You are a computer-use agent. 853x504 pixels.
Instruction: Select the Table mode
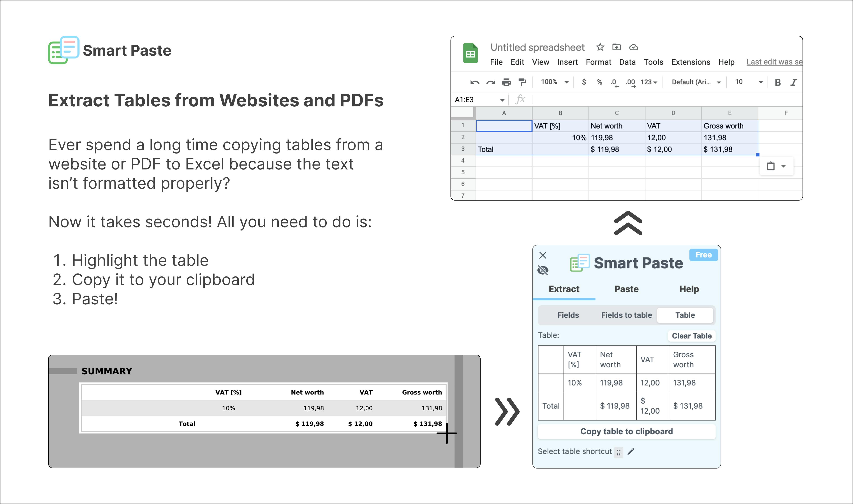[685, 315]
